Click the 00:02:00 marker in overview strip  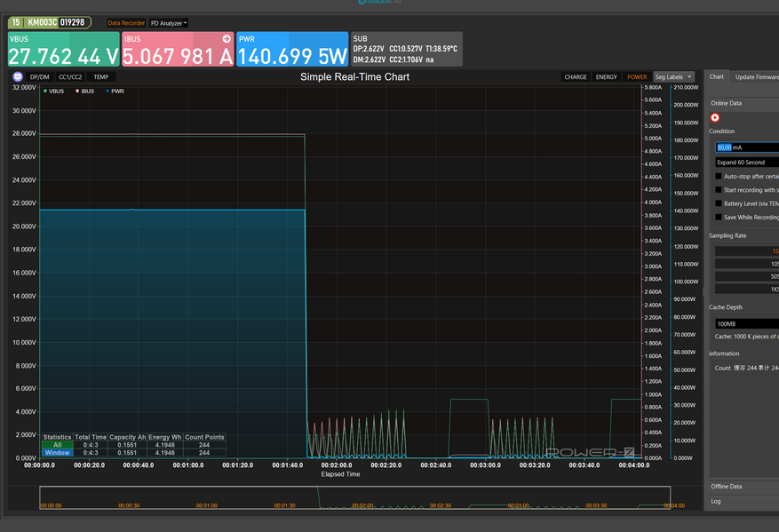pos(362,505)
